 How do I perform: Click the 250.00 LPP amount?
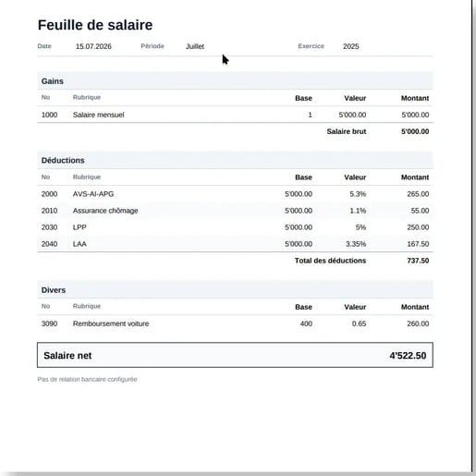(418, 227)
